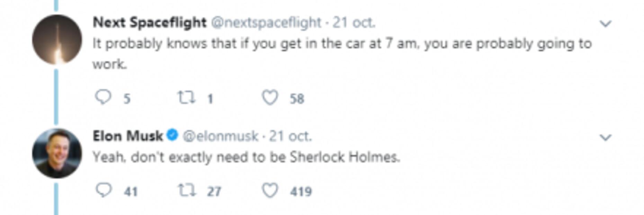Open Next Spaceflight profile picture
This screenshot has width=644, height=215.
[x=57, y=40]
